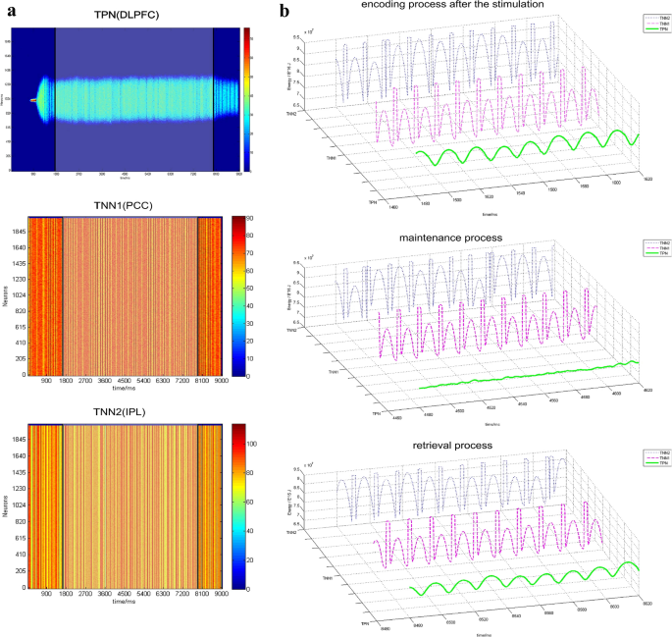This screenshot has width=672, height=637.
Task: Click the '100' tick on the TNN2(IPL) colorbar
Action: [251, 444]
